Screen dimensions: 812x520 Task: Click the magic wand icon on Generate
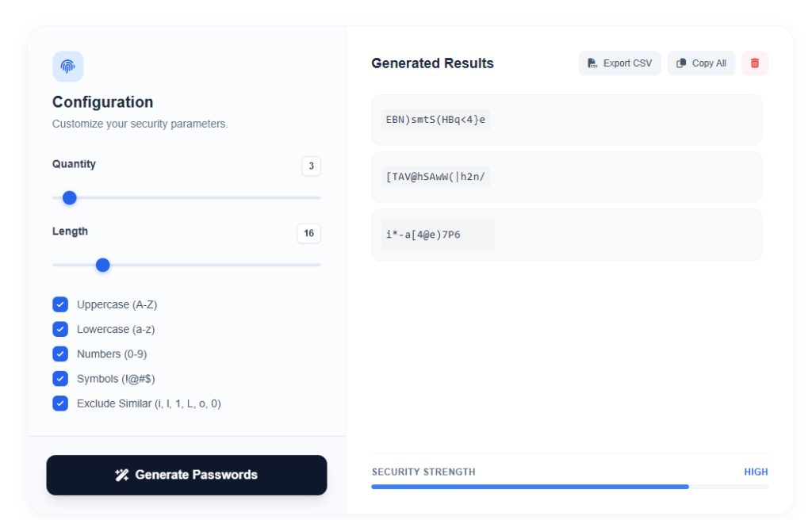tap(122, 475)
